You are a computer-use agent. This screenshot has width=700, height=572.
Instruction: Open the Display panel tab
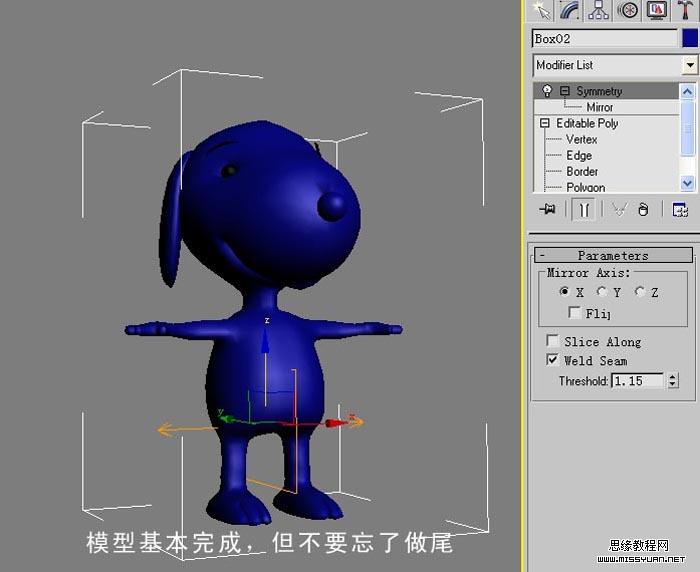point(656,10)
